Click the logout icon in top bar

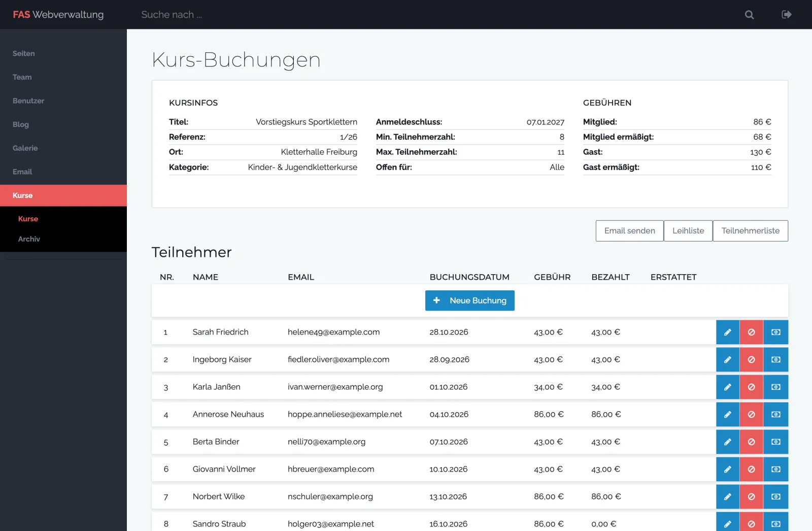pyautogui.click(x=787, y=15)
